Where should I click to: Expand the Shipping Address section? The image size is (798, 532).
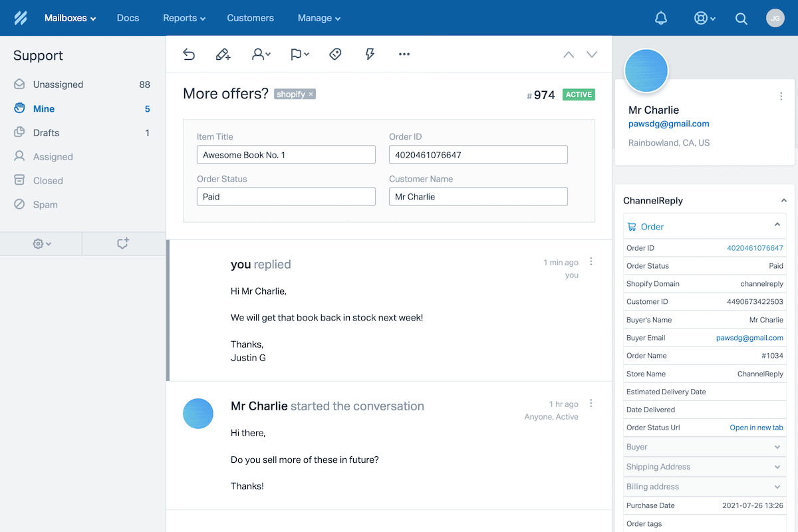705,467
